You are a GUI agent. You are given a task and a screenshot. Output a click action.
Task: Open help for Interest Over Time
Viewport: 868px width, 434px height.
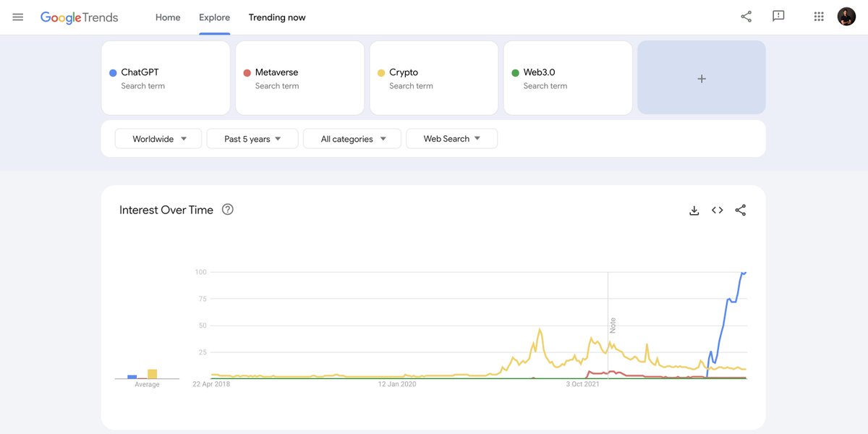coord(228,210)
